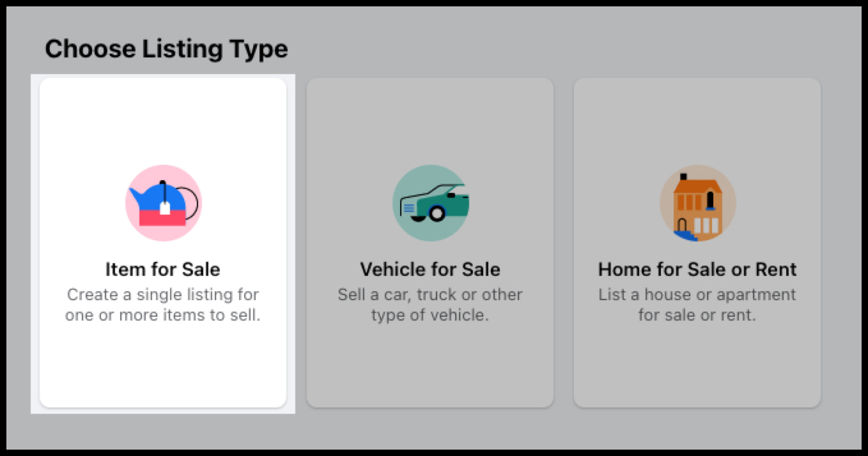Pick Vehicle for Sale as listing type
This screenshot has width=868, height=456.
click(431, 243)
